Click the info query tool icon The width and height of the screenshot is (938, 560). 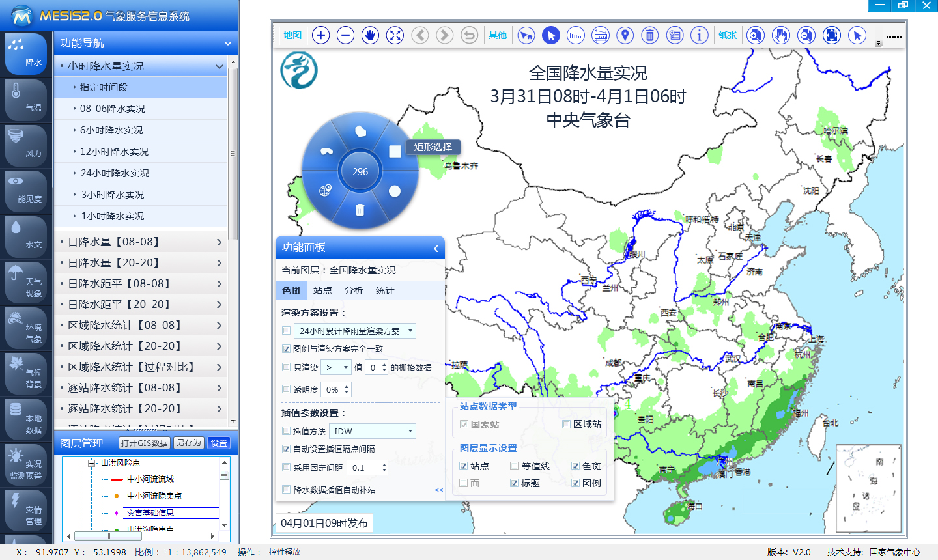[x=699, y=35]
